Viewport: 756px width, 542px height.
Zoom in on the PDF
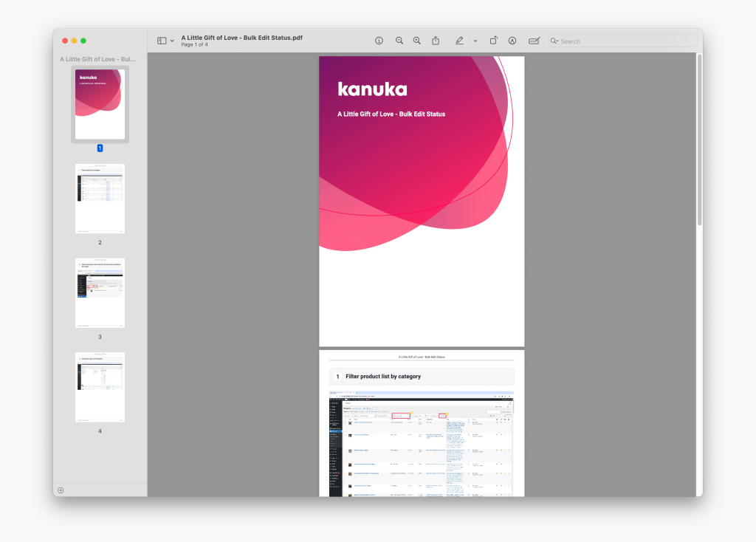[x=417, y=41]
